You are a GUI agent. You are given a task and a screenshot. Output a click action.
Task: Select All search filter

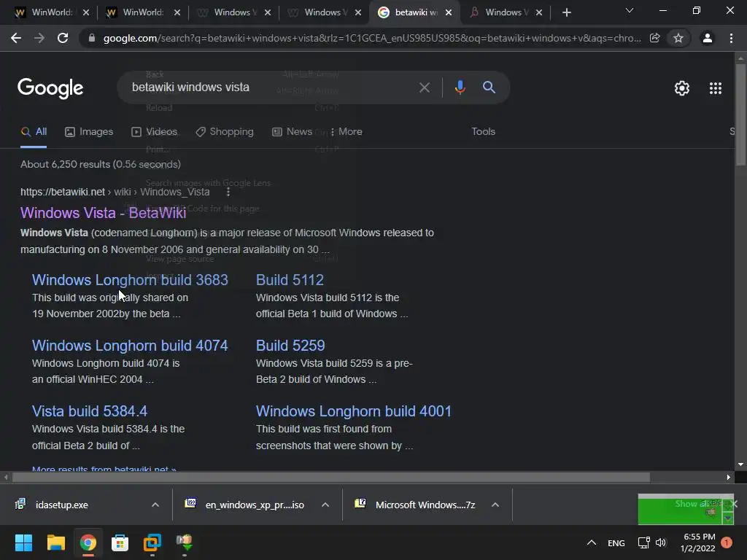tap(34, 131)
